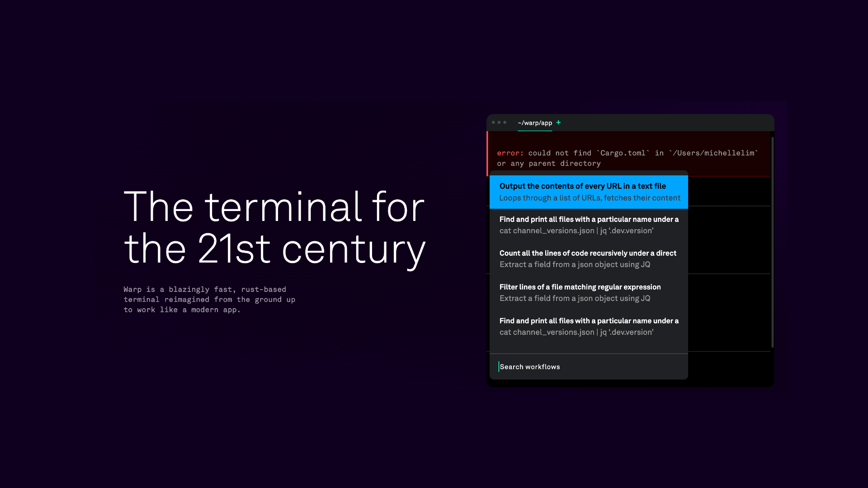This screenshot has width=868, height=488.
Task: Click the 'Warp is a blazingly fast' description
Action: click(x=209, y=300)
